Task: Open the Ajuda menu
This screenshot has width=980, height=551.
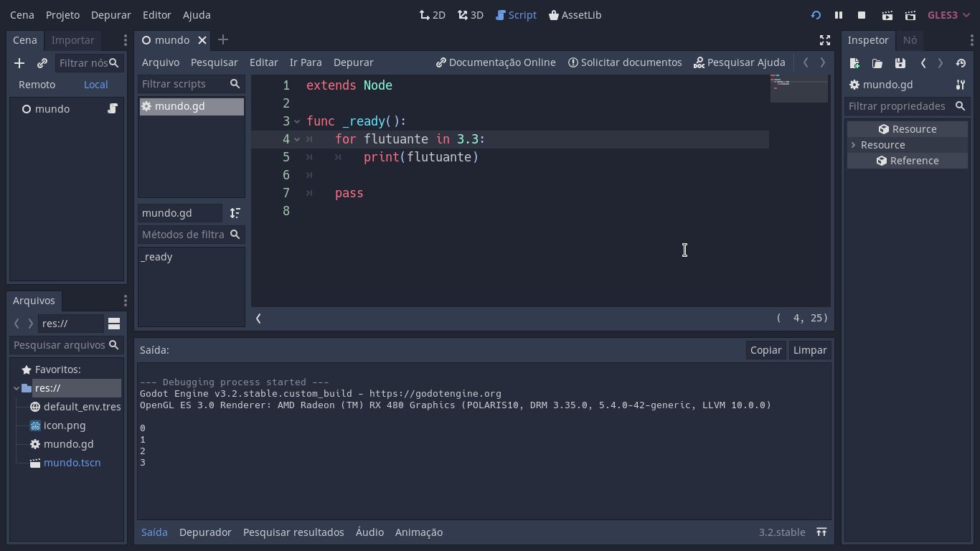Action: point(197,15)
